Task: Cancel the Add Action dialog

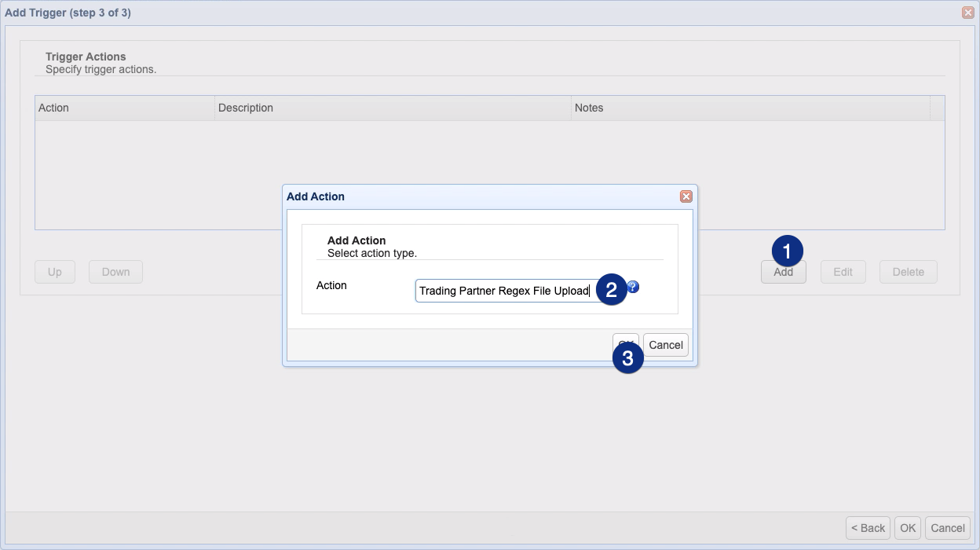Action: pyautogui.click(x=665, y=344)
